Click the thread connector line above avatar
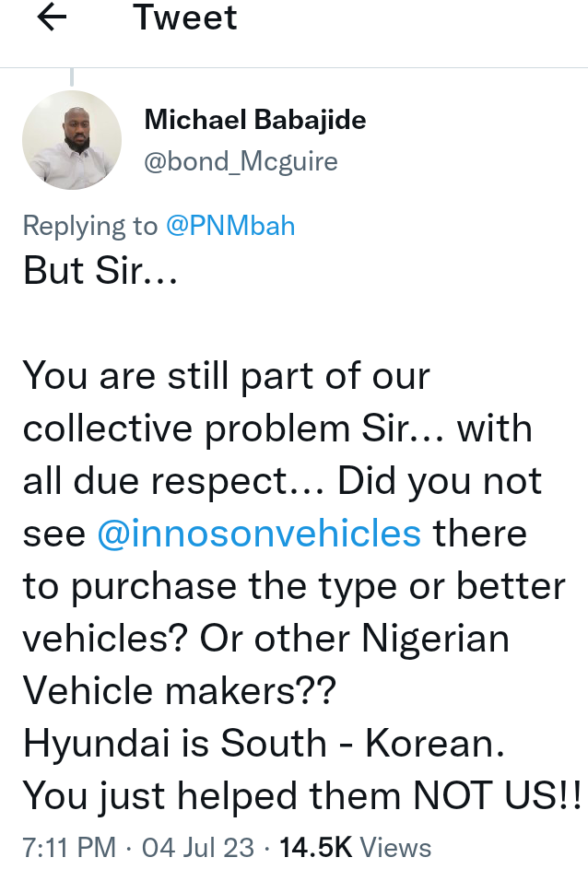The image size is (588, 881). tap(71, 77)
